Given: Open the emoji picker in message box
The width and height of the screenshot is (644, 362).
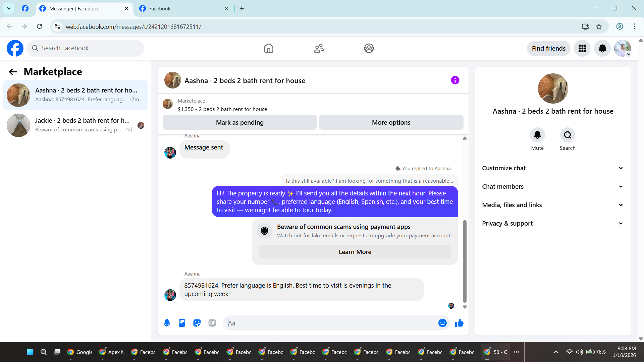Looking at the screenshot, I should point(442,323).
